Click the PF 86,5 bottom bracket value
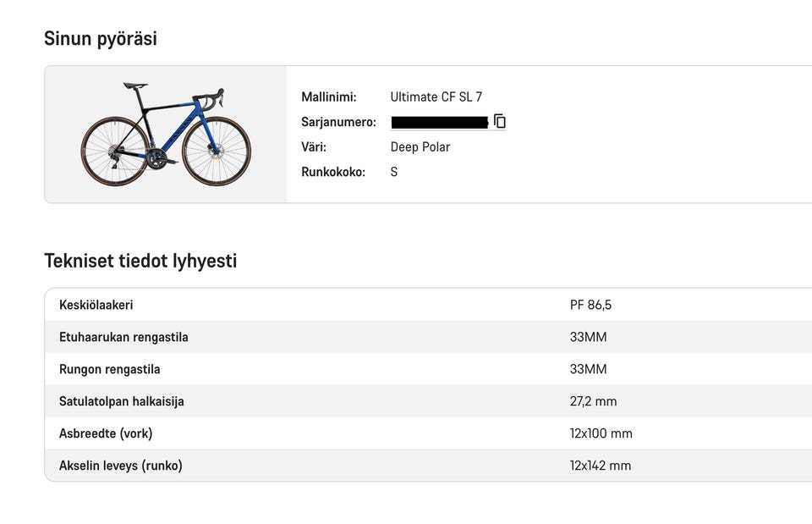 [590, 305]
